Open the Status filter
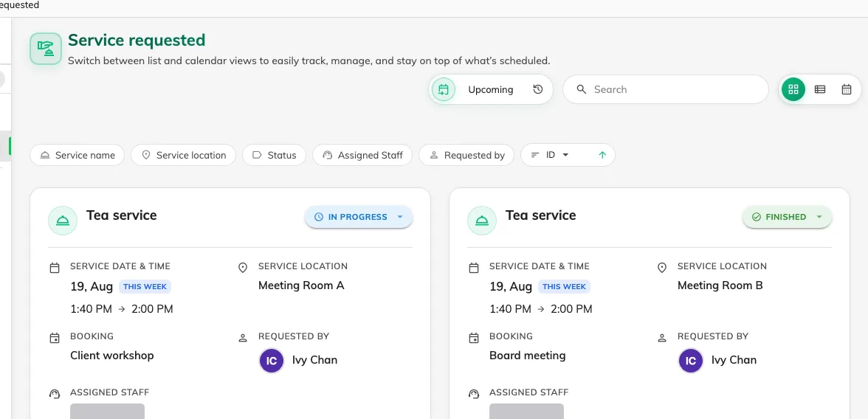The width and height of the screenshot is (868, 419). [274, 155]
